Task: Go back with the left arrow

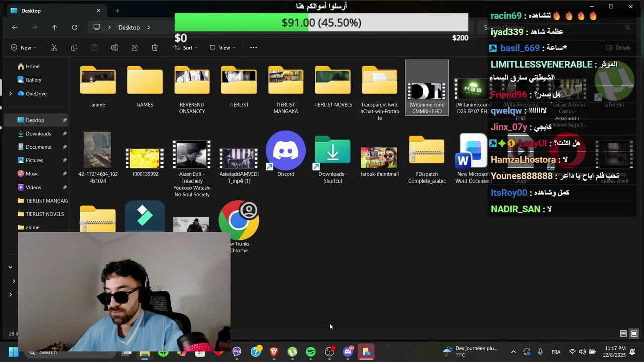Action: [15, 27]
